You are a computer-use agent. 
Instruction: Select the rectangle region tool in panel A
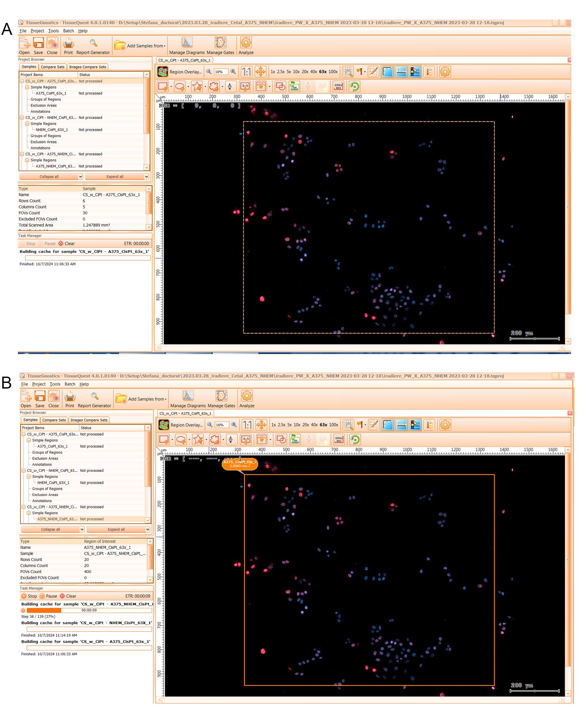click(163, 86)
